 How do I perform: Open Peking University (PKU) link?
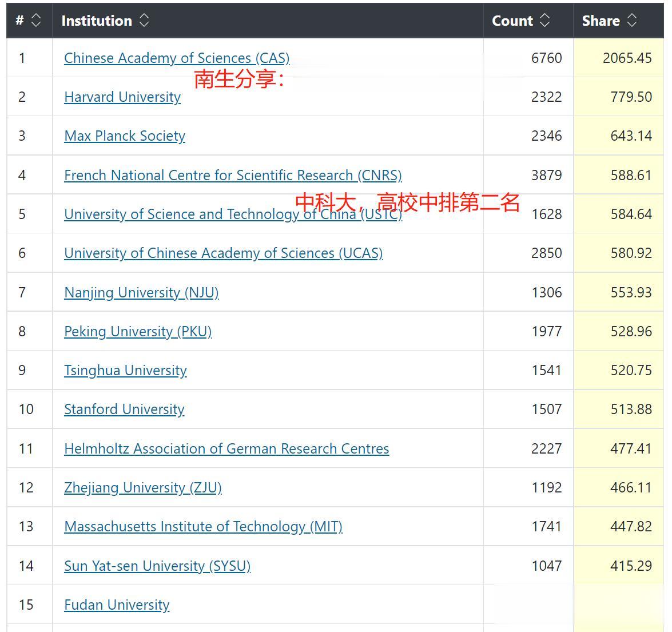138,332
